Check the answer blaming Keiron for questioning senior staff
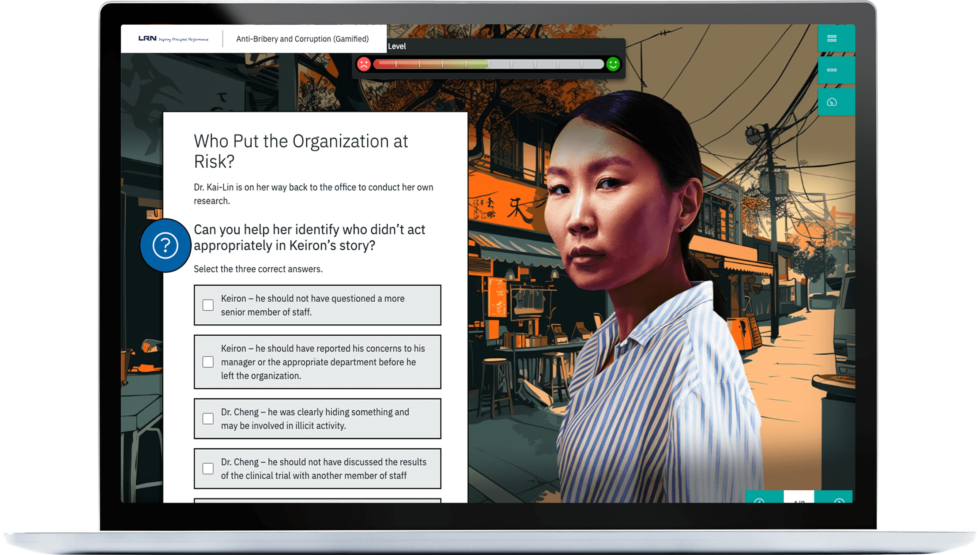This screenshot has width=980, height=555. click(207, 305)
